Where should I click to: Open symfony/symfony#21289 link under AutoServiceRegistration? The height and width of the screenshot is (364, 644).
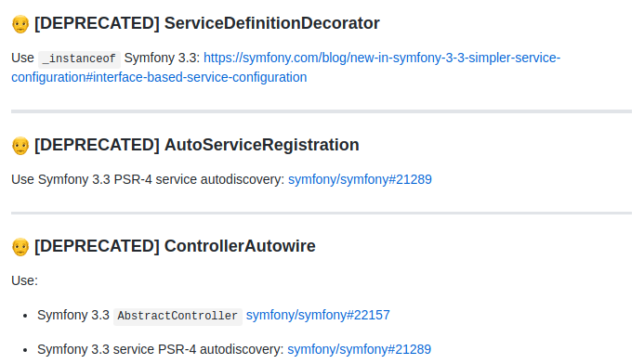coord(360,179)
